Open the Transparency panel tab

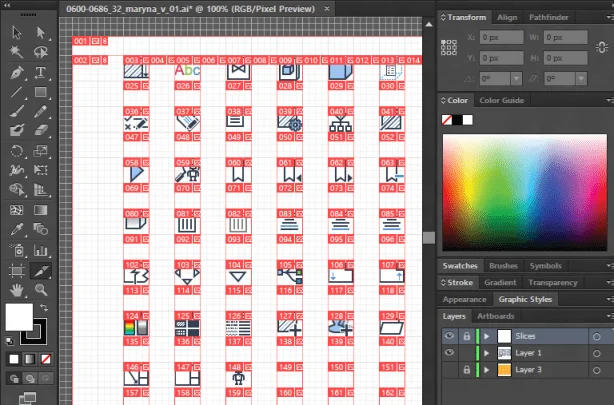coord(553,282)
